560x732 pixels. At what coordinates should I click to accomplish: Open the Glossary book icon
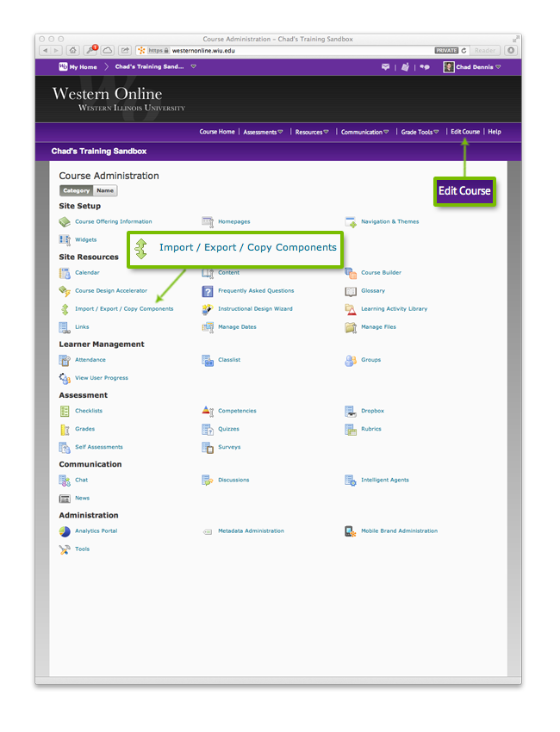(351, 291)
